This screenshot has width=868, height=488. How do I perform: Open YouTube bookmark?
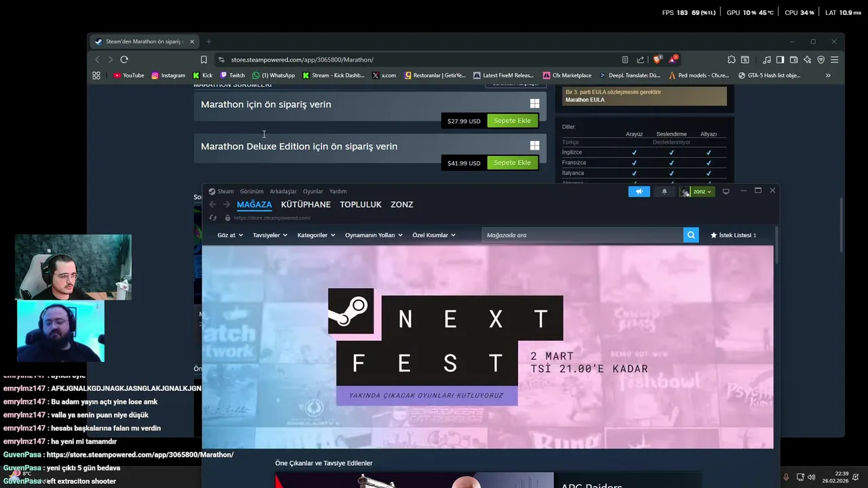(129, 75)
